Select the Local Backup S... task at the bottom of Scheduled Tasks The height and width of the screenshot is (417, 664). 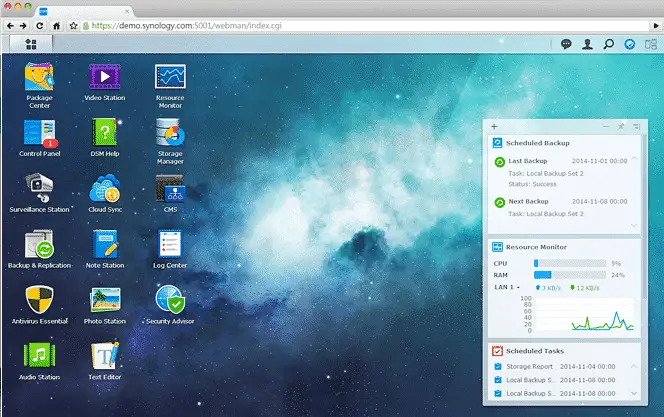point(555,394)
